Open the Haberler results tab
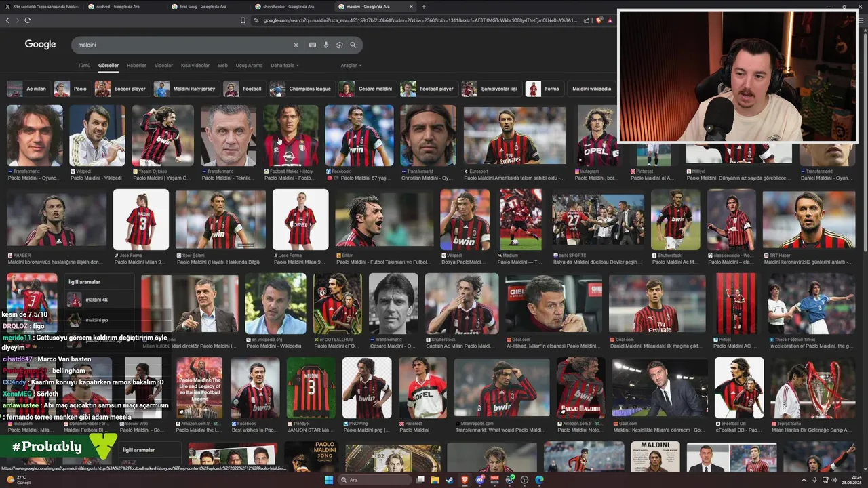Viewport: 868px width, 488px height. coord(136,66)
